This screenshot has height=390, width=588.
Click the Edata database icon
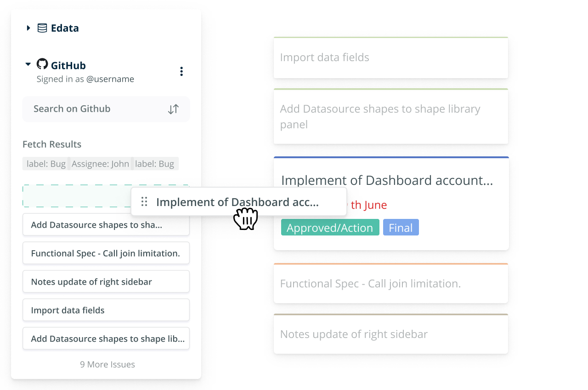pos(42,28)
